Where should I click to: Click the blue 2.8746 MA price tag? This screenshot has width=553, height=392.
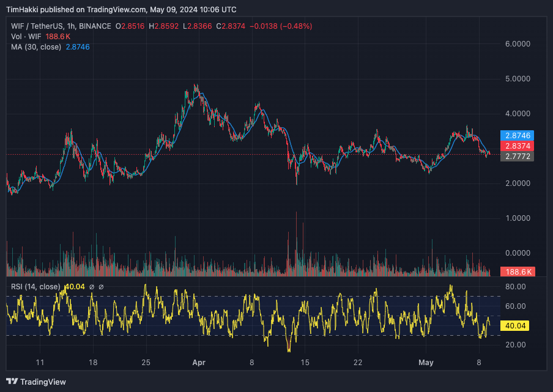(517, 135)
